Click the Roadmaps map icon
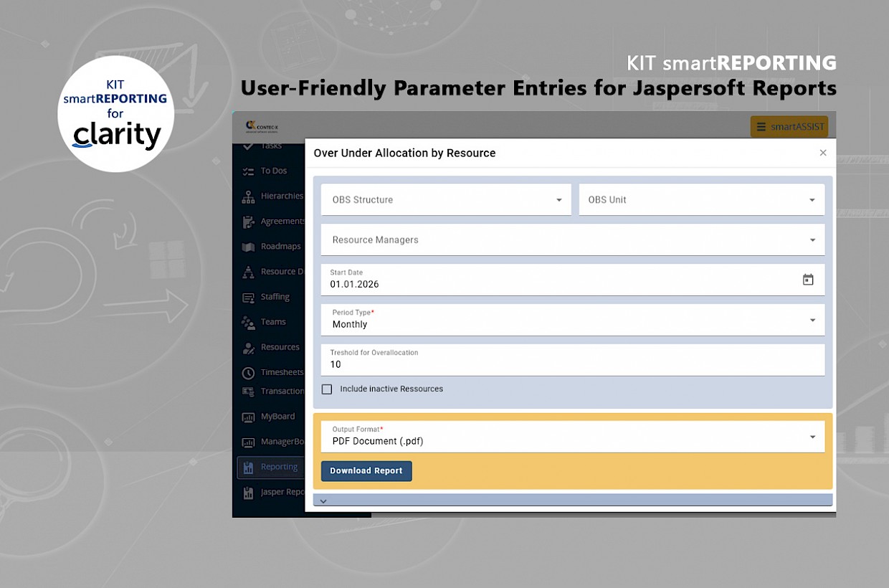The height and width of the screenshot is (588, 889). tap(248, 247)
